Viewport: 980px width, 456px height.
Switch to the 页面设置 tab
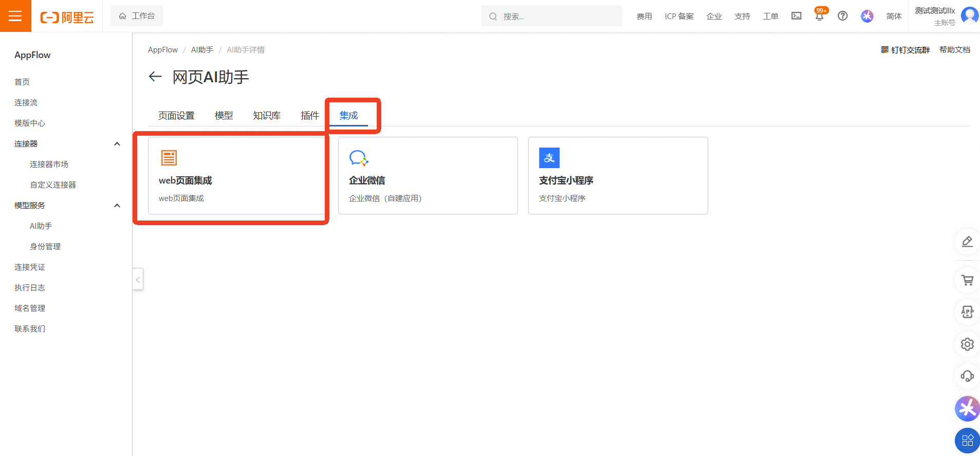pos(176,116)
